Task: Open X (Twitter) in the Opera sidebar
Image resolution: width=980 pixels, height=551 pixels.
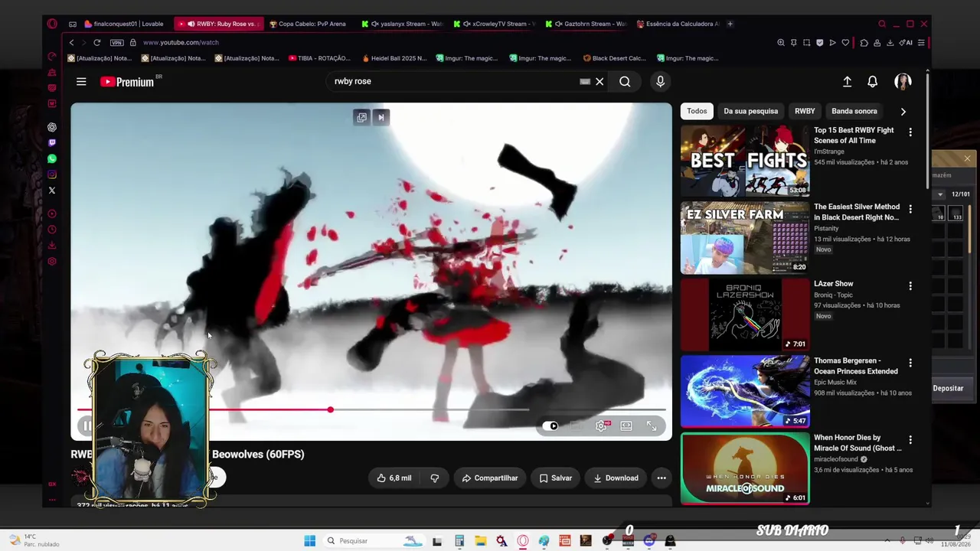Action: 52,191
